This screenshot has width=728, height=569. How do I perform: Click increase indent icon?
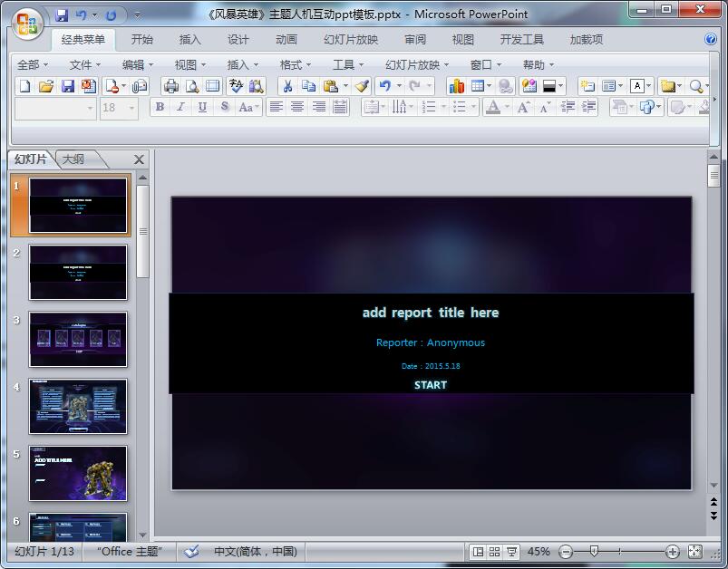(x=588, y=107)
